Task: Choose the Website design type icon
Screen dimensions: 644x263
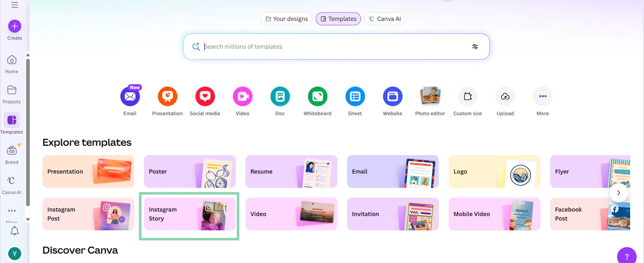Action: 393,96
